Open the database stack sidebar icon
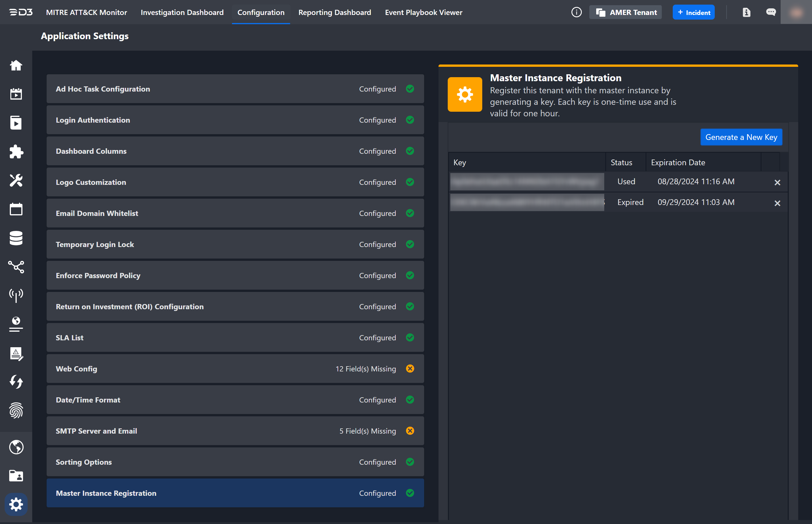The height and width of the screenshot is (524, 812). point(16,238)
